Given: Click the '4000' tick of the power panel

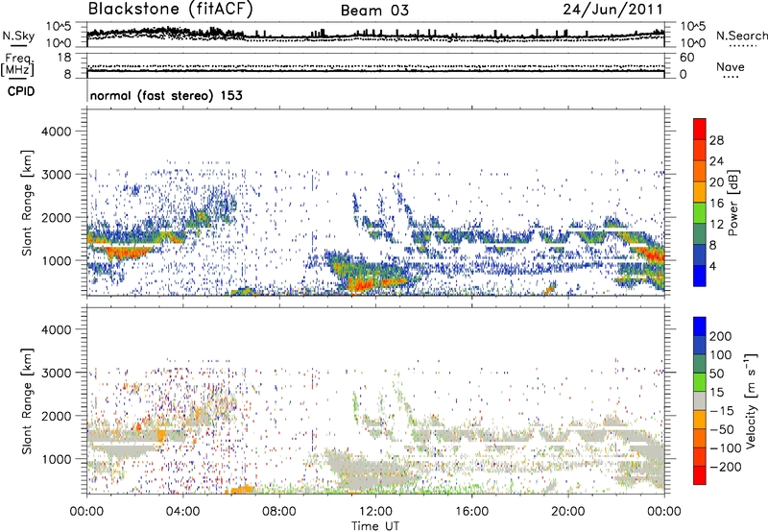Looking at the screenshot, I should pos(57,132).
